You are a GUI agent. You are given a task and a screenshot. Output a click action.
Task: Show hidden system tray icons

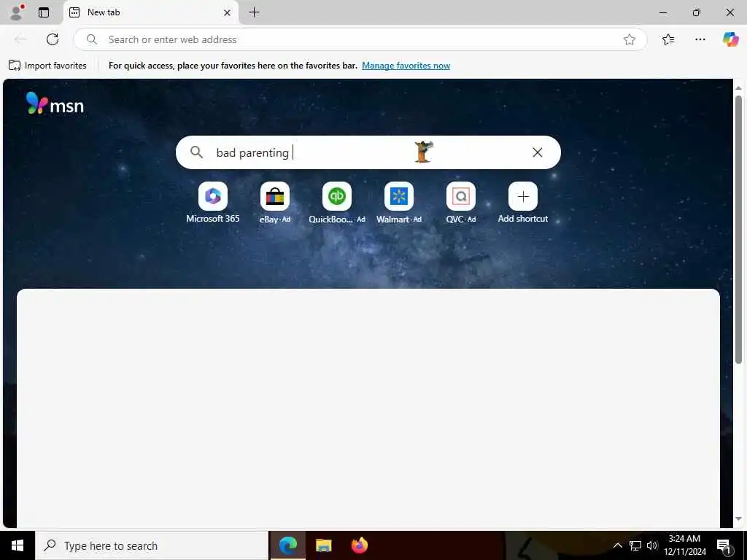tap(617, 545)
